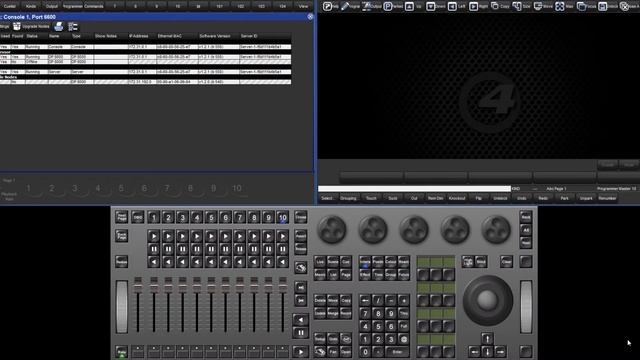Open Commands from top toolbar
This screenshot has height=360, width=640.
coord(93,6)
